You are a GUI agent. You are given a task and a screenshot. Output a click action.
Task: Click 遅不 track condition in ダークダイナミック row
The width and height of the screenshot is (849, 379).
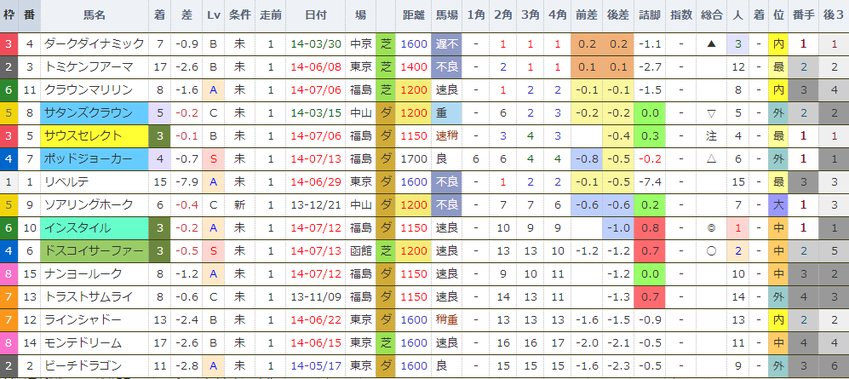click(446, 44)
